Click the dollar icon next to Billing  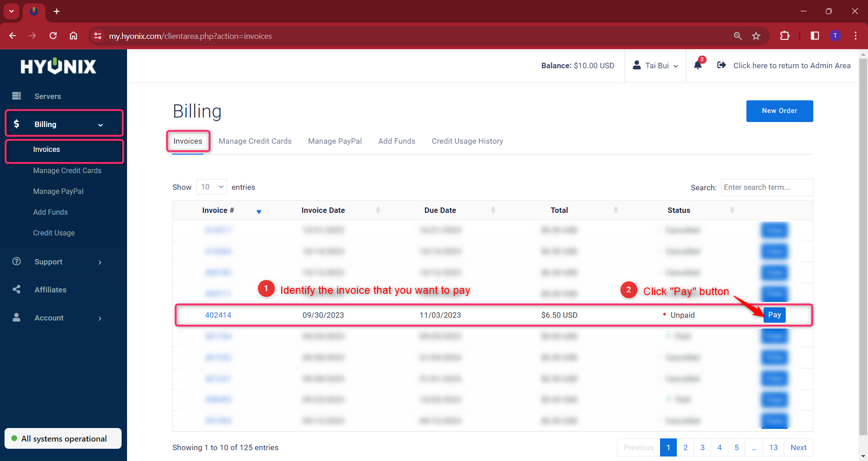coord(16,124)
